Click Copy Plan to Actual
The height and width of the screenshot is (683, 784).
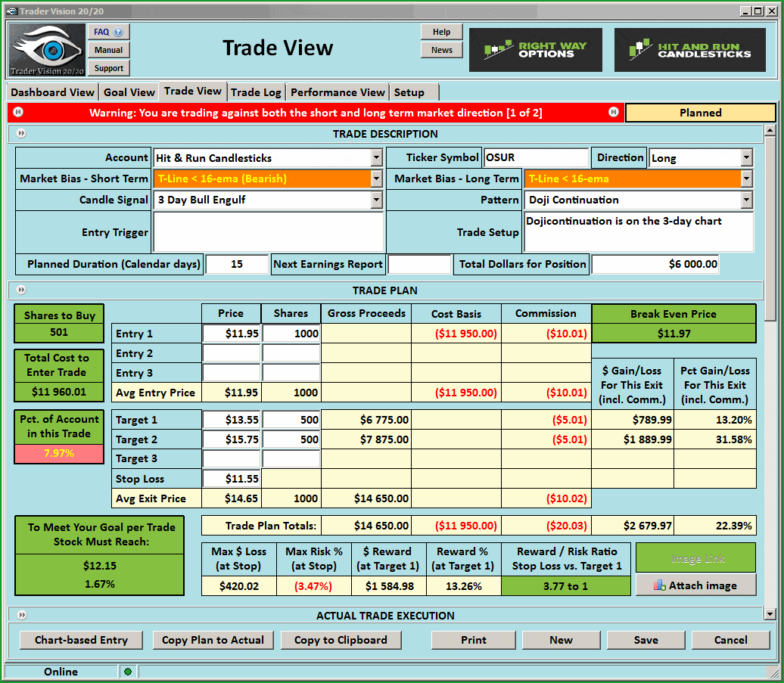pos(213,640)
